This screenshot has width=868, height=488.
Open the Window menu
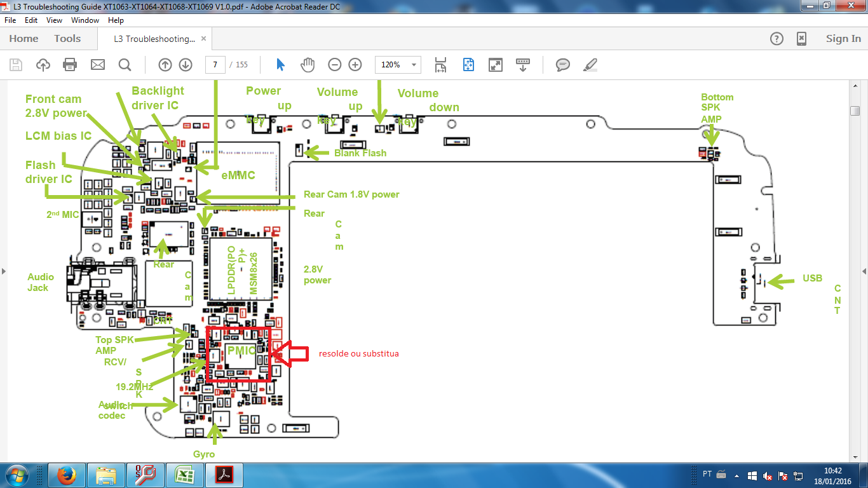(x=85, y=20)
